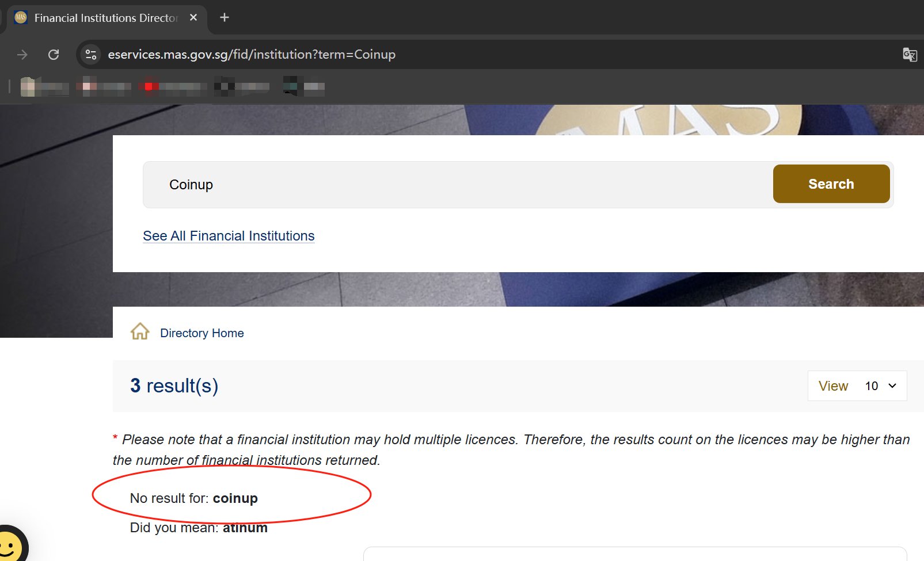This screenshot has height=561, width=924.
Task: Open a new browser tab with plus icon
Action: (x=225, y=18)
